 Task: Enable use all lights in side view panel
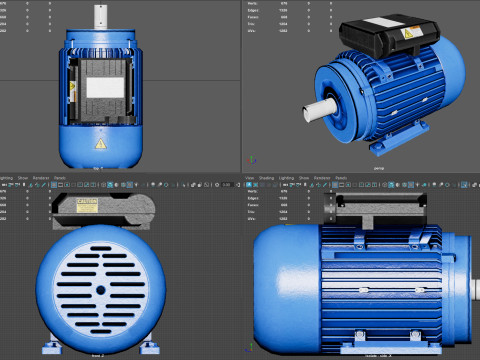417,184
